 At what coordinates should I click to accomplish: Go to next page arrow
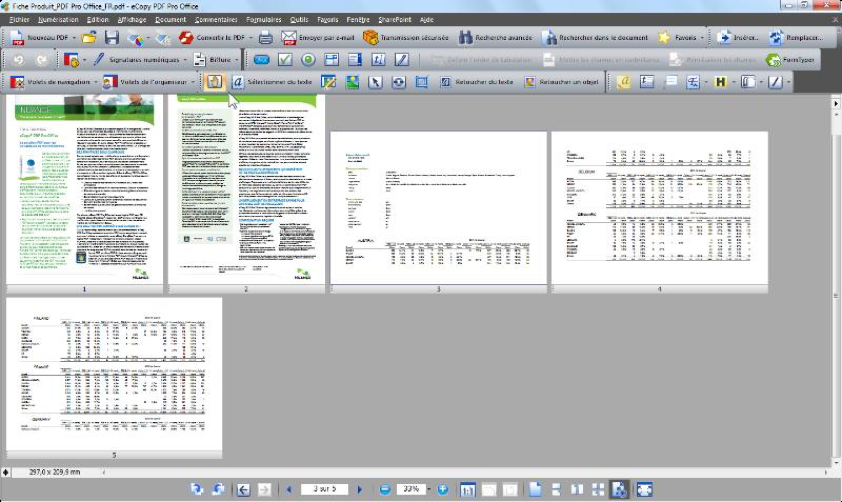tap(360, 489)
